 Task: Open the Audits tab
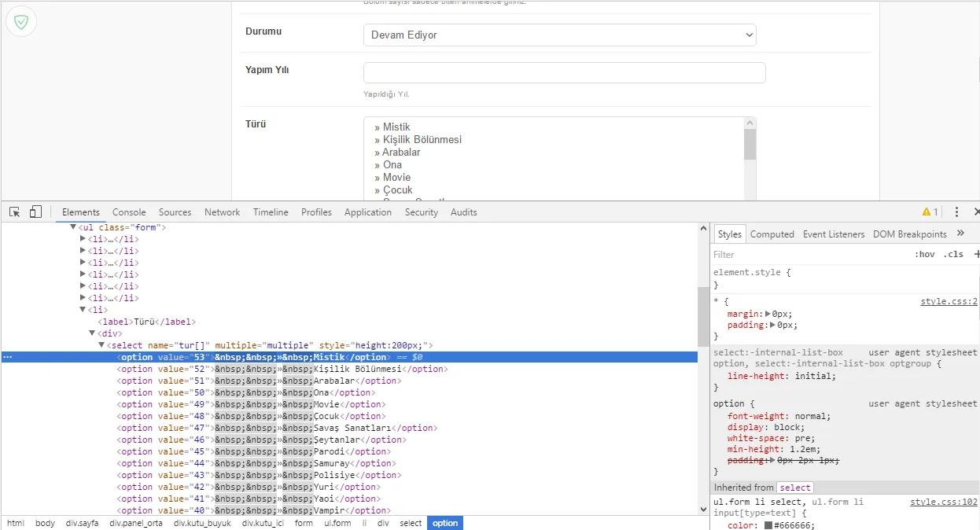464,212
